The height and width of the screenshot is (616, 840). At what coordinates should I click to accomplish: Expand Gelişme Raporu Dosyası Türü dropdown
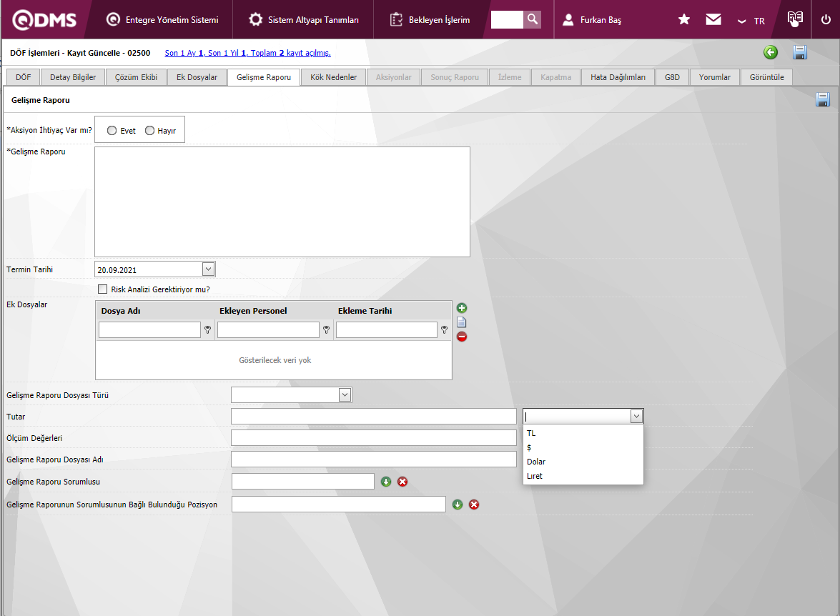point(345,394)
